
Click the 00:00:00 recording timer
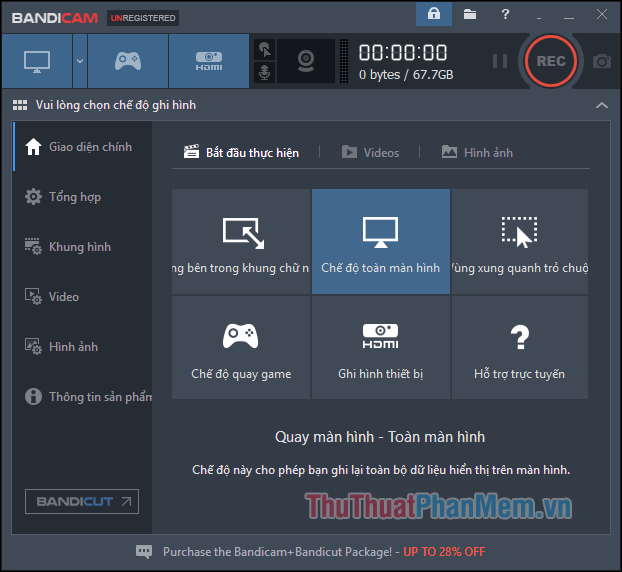point(403,53)
